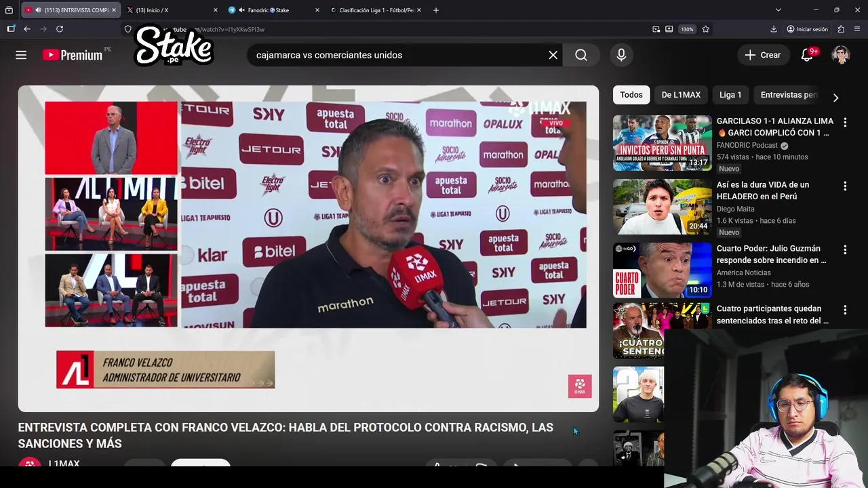Screen dimensions: 868x488
Task: Click the FANODRIC Podcast channel name
Action: 747,145
